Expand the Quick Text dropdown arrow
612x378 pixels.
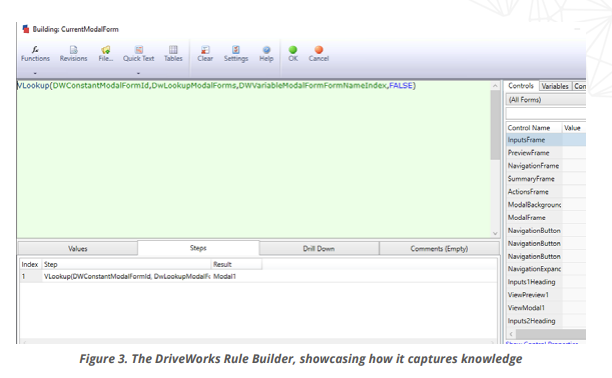click(x=138, y=73)
